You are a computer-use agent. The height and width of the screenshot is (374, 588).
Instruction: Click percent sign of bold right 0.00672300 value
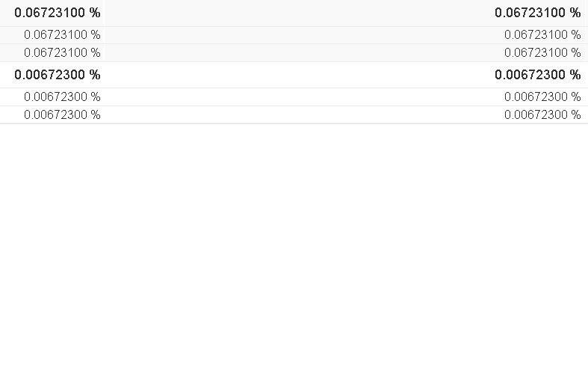[x=575, y=75]
